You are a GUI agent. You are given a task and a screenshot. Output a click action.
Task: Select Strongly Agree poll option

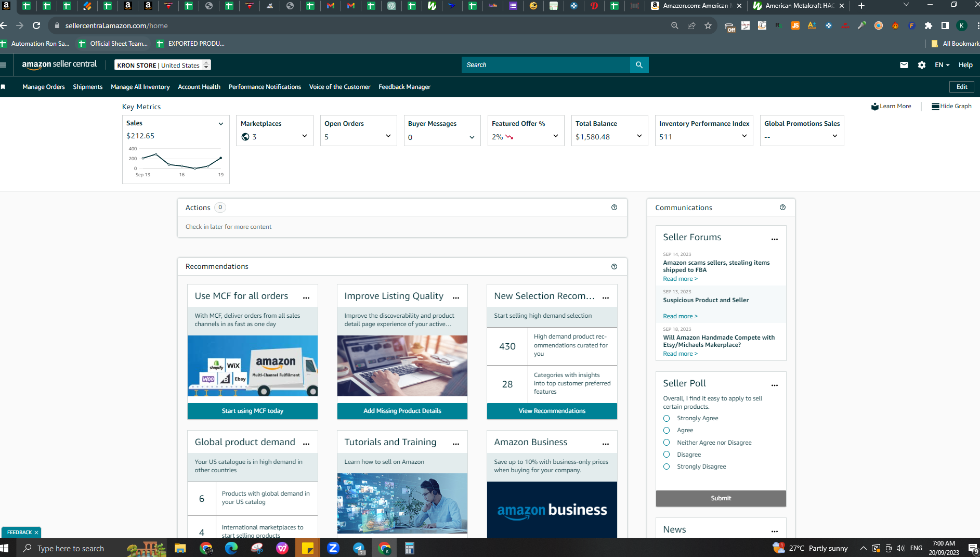click(x=667, y=419)
